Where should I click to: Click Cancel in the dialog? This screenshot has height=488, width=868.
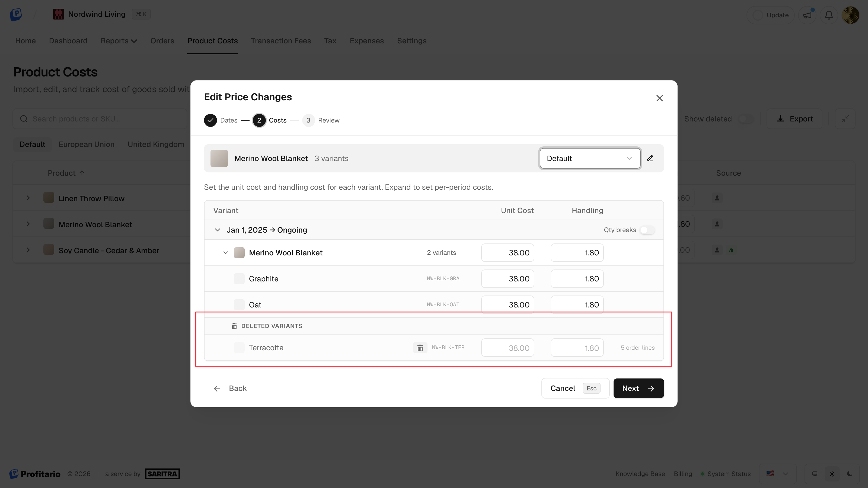tap(575, 388)
